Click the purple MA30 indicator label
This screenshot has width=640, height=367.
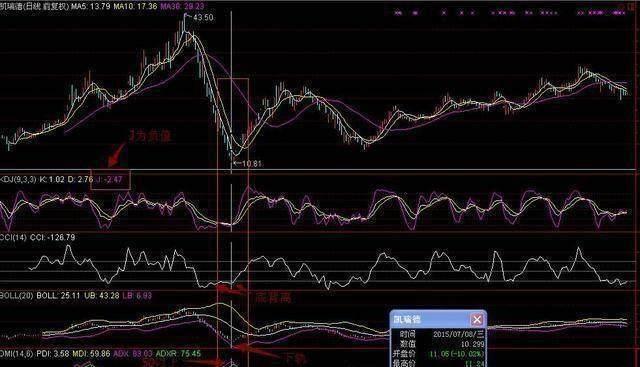(x=182, y=7)
